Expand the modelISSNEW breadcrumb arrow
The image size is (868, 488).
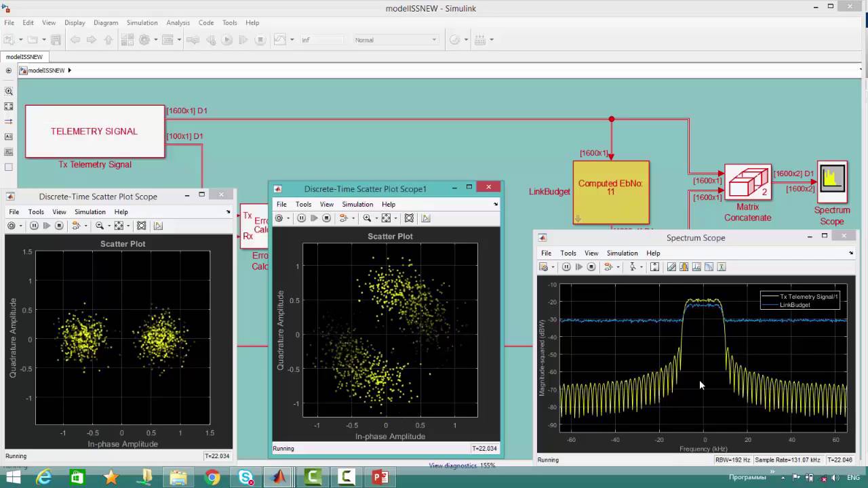pyautogui.click(x=69, y=70)
